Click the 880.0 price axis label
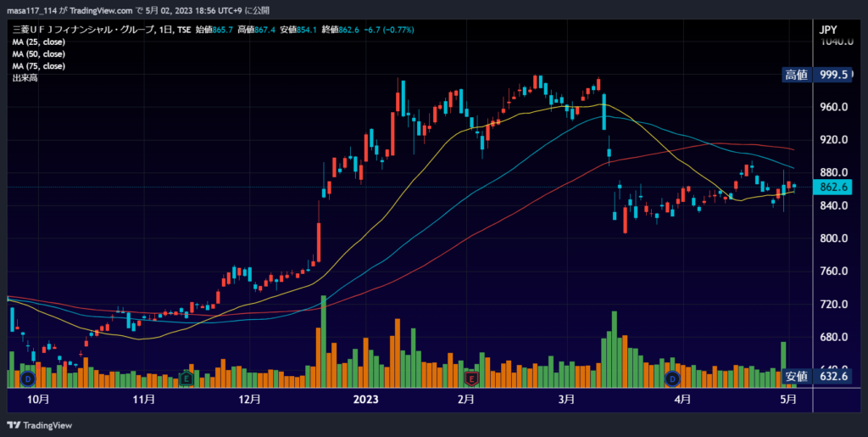868x437 pixels. coord(834,172)
